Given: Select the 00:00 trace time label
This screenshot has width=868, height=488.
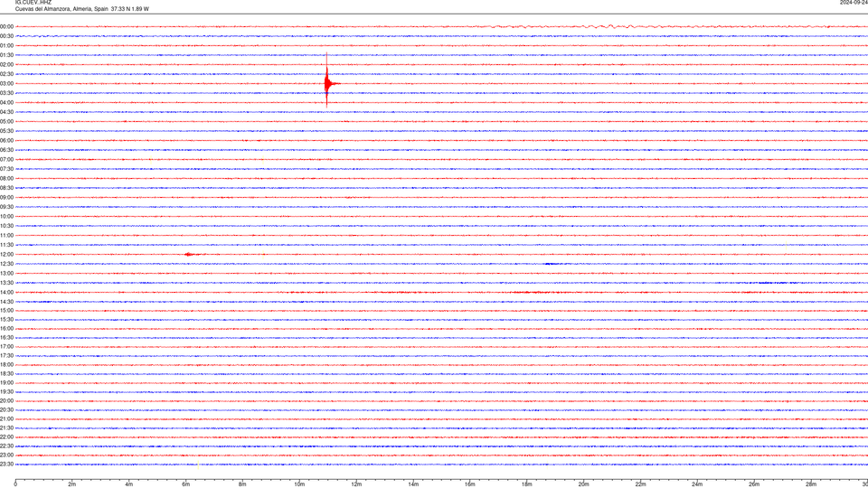Looking at the screenshot, I should (6, 26).
